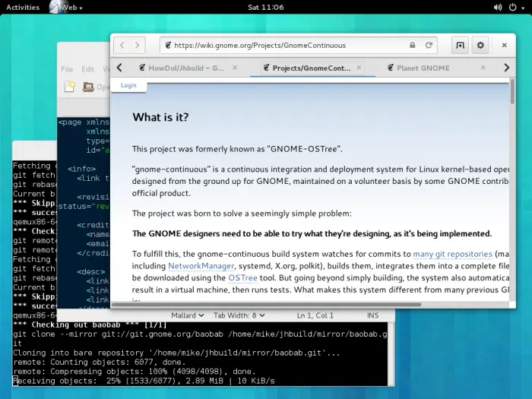Open the browser gear settings menu
Image resolution: width=532 pixels, height=399 pixels.
point(480,45)
